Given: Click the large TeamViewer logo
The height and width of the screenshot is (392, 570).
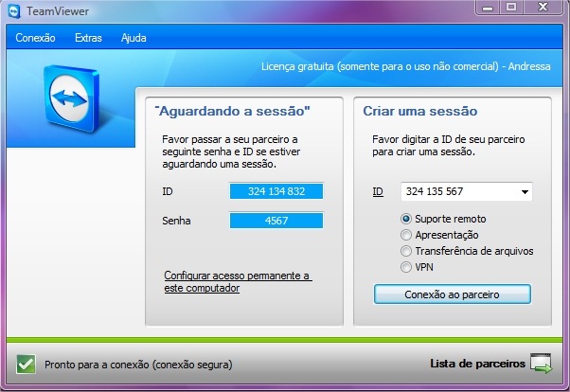Looking at the screenshot, I should [71, 98].
